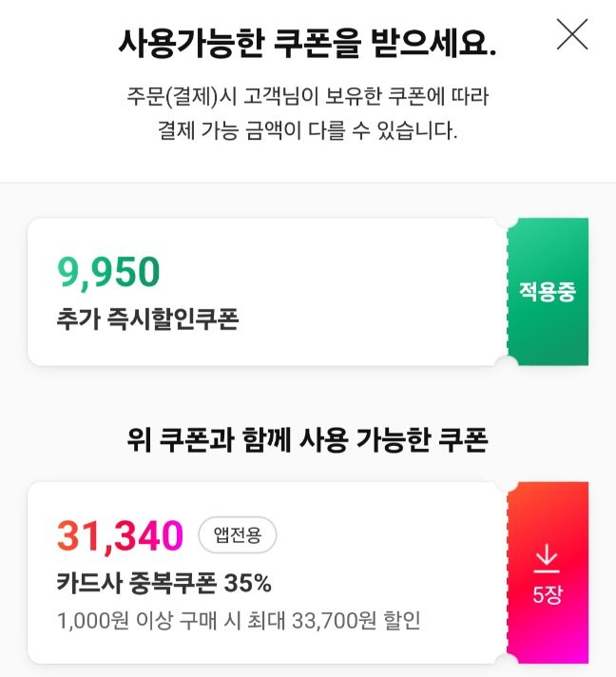This screenshot has height=677, width=616.
Task: Select the 추가 즉시할인쿠폰 label
Action: click(147, 319)
